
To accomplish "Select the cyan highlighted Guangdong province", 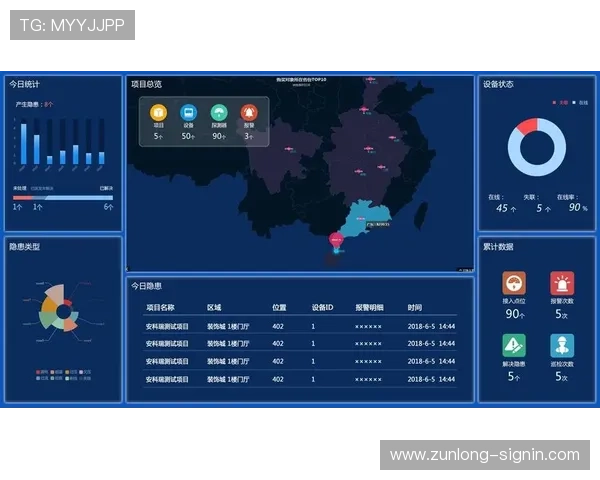I will pyautogui.click(x=362, y=218).
